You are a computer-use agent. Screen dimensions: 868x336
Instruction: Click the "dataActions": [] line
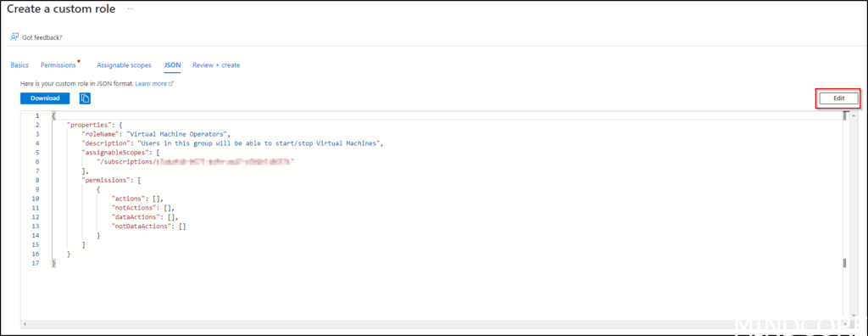tap(145, 217)
